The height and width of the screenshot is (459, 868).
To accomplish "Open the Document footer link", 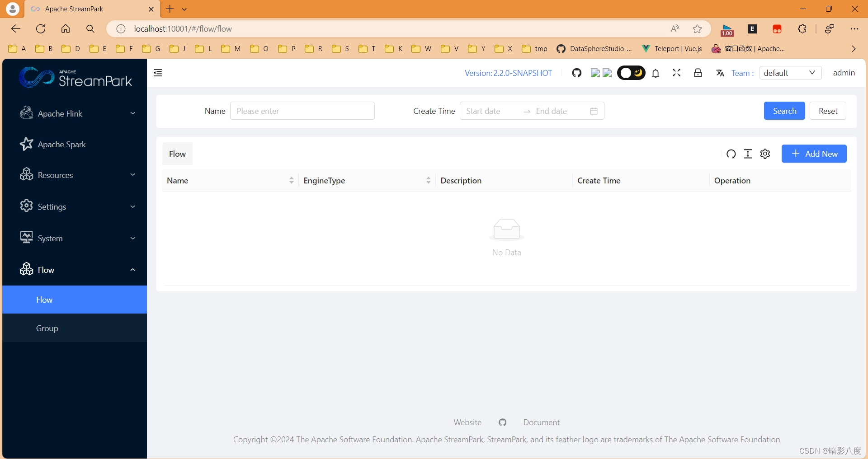I will coord(542,422).
